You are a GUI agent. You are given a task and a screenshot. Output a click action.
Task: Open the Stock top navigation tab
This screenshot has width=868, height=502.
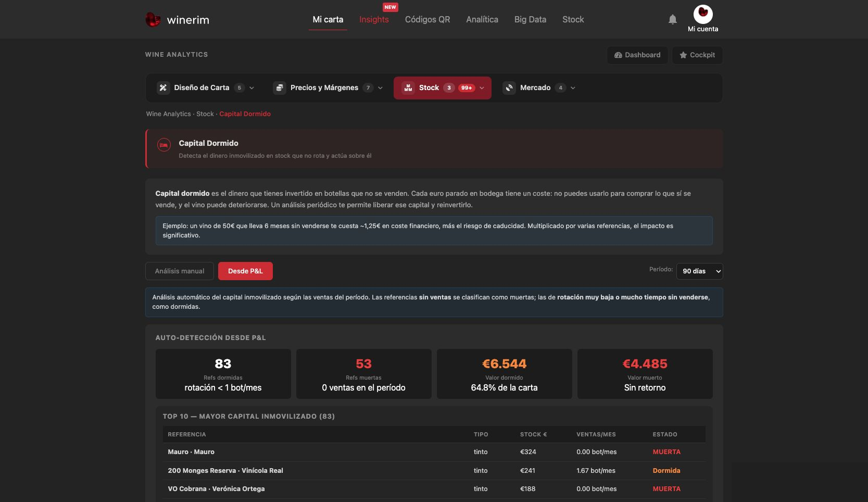573,20
